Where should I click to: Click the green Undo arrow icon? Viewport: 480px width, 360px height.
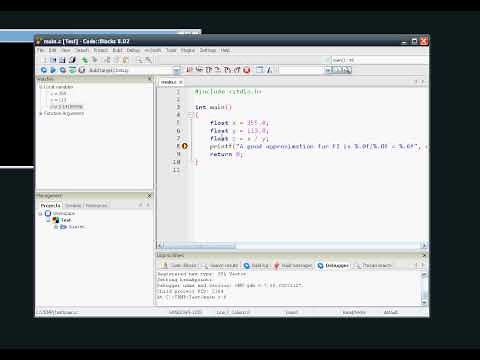coord(85,60)
